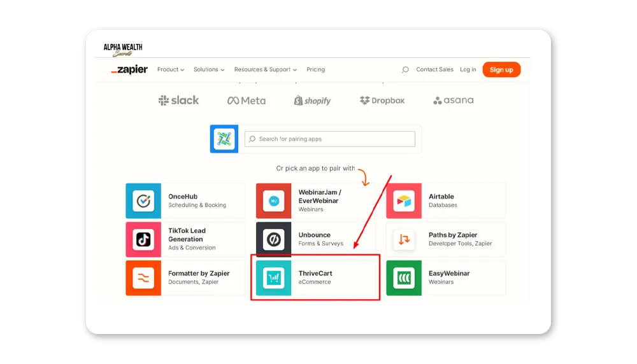The image size is (637, 364).
Task: Click the Shopify logo
Action: (312, 101)
